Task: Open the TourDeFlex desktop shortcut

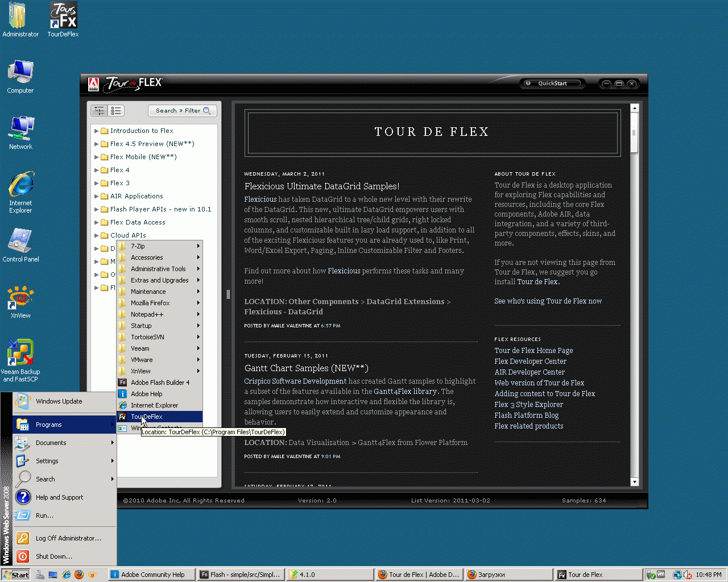Action: pyautogui.click(x=63, y=19)
